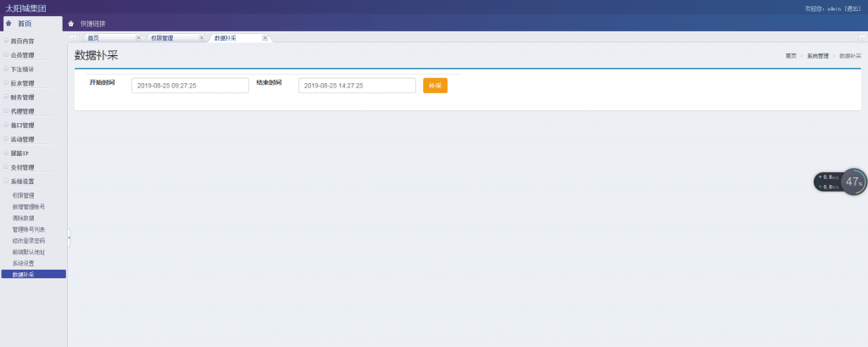
Task: Expand the 财务管理 menu section
Action: 23,97
